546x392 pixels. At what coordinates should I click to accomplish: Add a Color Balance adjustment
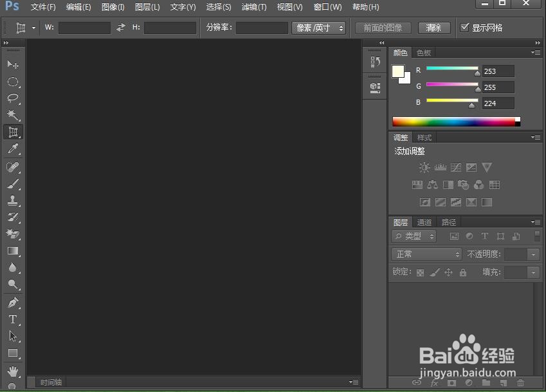click(x=432, y=184)
